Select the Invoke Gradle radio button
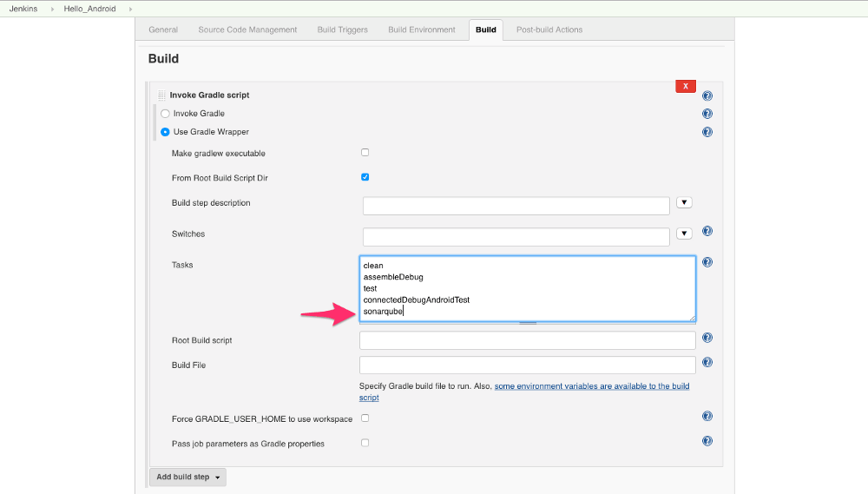Image resolution: width=868 pixels, height=494 pixels. (x=166, y=114)
